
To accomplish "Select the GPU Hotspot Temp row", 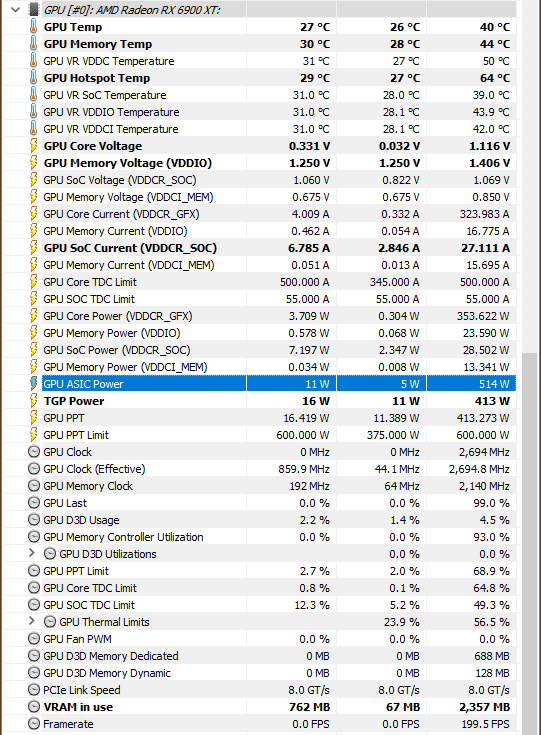I will [x=260, y=78].
